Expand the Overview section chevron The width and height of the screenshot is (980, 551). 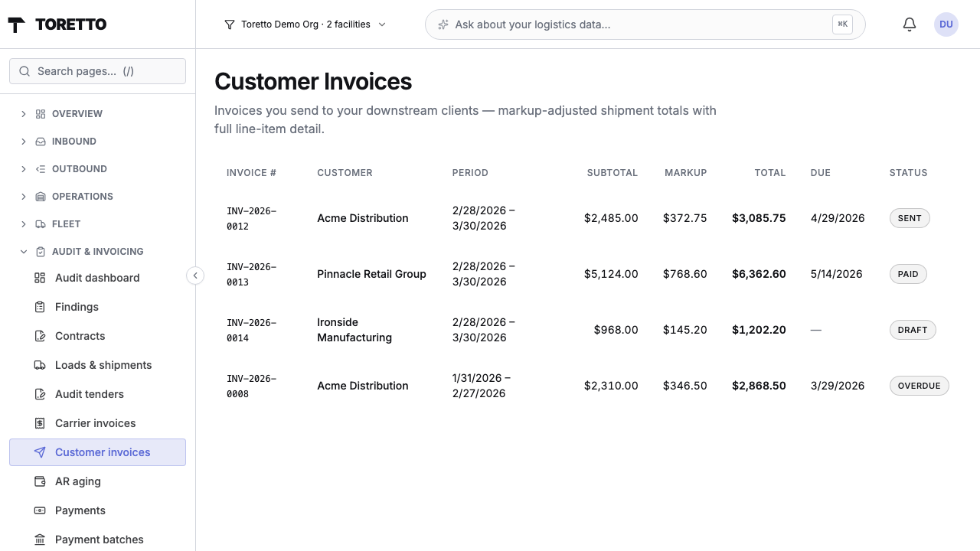(23, 114)
